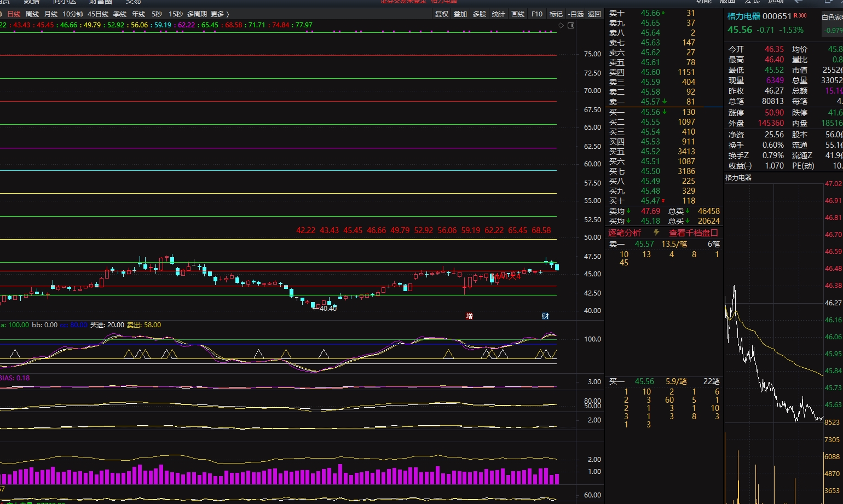843x504 pixels.
Task: Click the 卖十 ask row at 45.66
Action: tap(664, 13)
